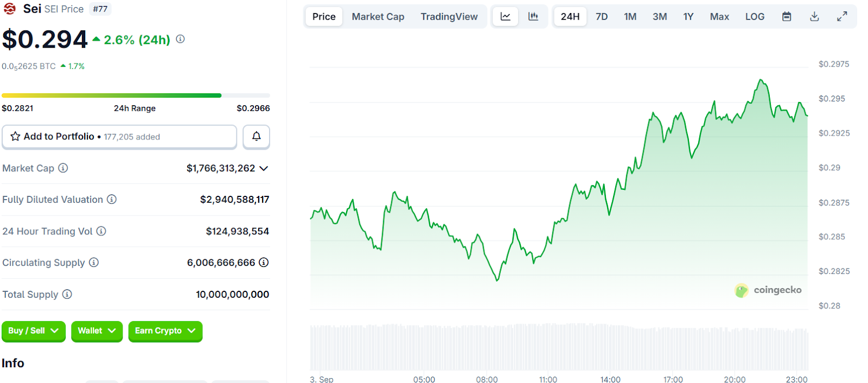This screenshot has width=868, height=383.
Task: Click the 24h Range price bar
Action: coord(136,95)
